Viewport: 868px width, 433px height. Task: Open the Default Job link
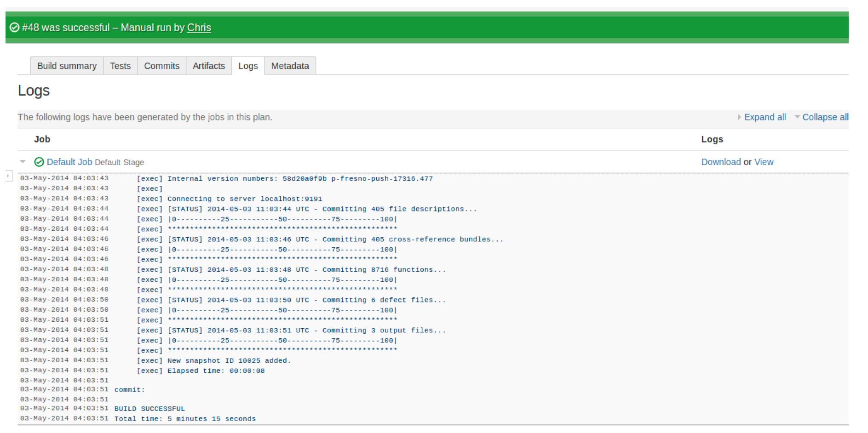[x=69, y=162]
